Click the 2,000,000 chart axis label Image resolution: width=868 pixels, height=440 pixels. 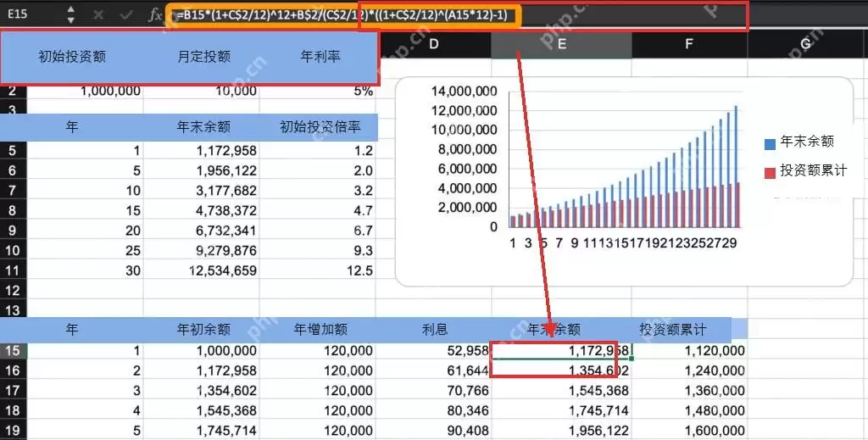(467, 207)
